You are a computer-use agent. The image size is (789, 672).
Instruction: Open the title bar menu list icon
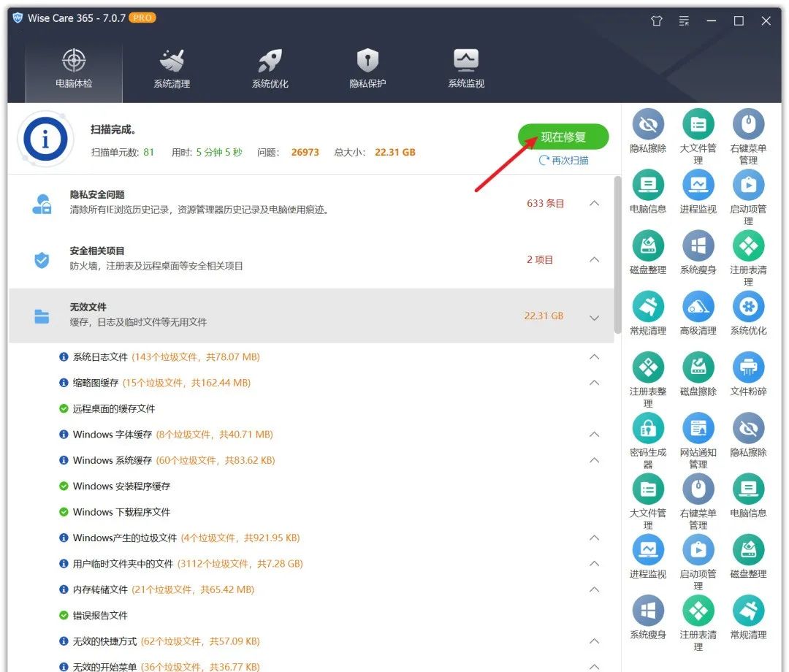(684, 20)
